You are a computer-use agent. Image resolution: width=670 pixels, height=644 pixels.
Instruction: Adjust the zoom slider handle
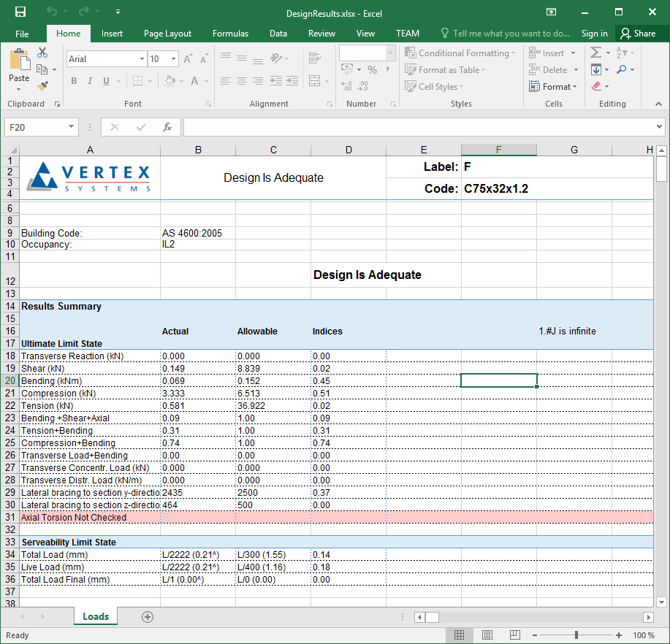pyautogui.click(x=576, y=635)
